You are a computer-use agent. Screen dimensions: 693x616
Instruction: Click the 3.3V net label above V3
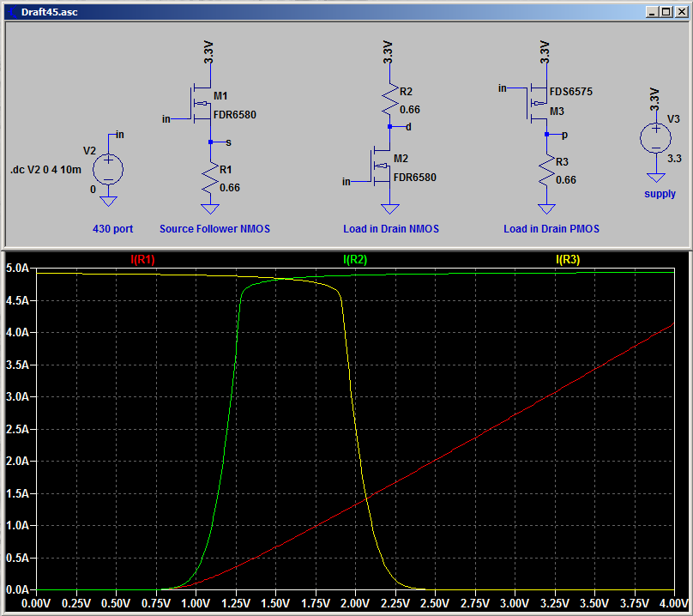(x=654, y=100)
